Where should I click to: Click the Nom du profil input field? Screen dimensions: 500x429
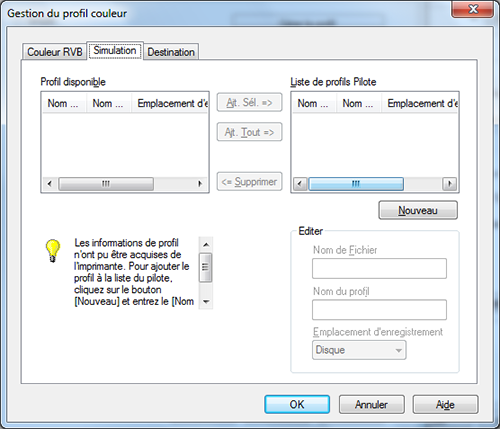pyautogui.click(x=379, y=310)
